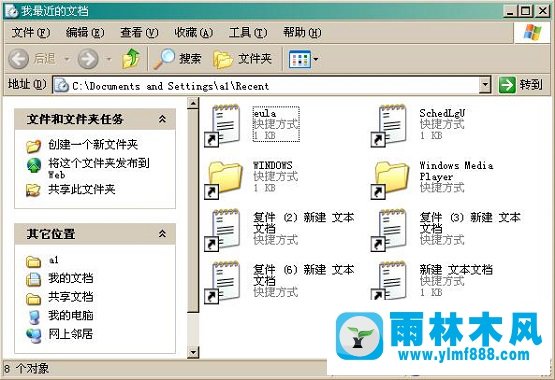Click the new folder task icon
Screen dimensions: 555x380
(34, 145)
